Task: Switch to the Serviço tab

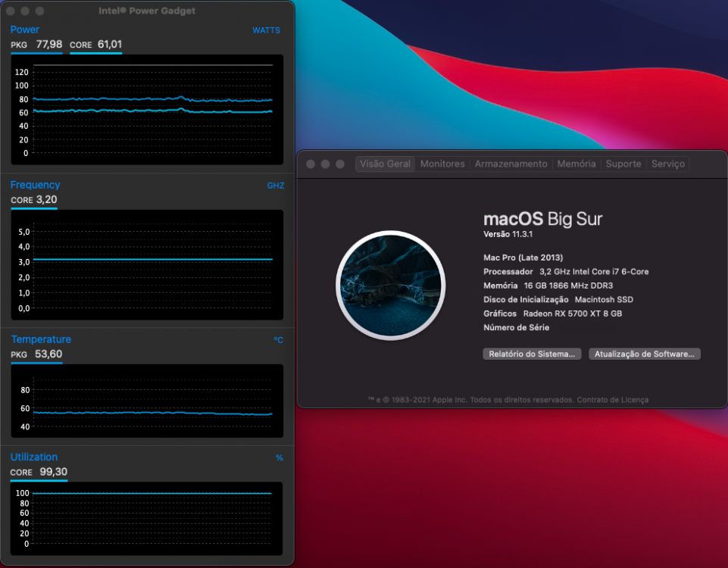Action: 667,164
